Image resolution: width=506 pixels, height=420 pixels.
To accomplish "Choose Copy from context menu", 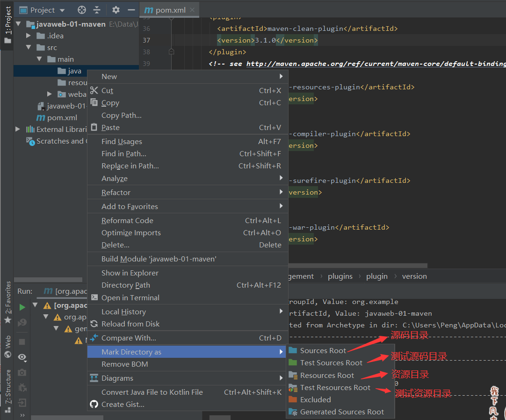I will coord(188,103).
